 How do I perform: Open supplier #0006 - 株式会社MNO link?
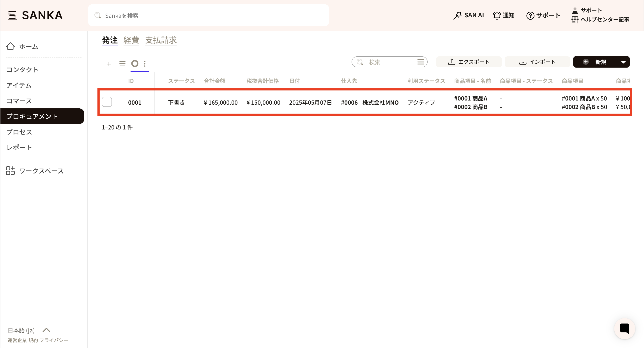(370, 102)
